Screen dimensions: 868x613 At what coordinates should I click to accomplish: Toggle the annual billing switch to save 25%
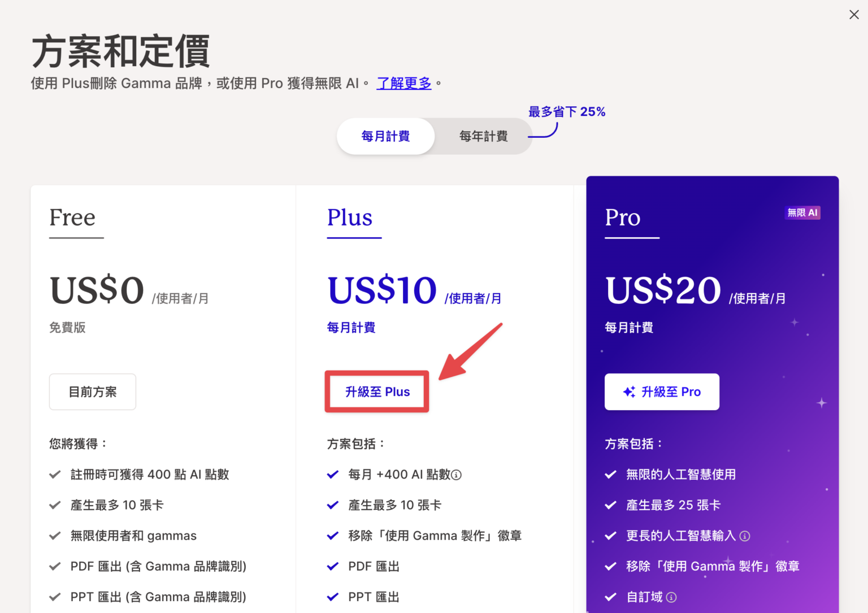(x=483, y=136)
